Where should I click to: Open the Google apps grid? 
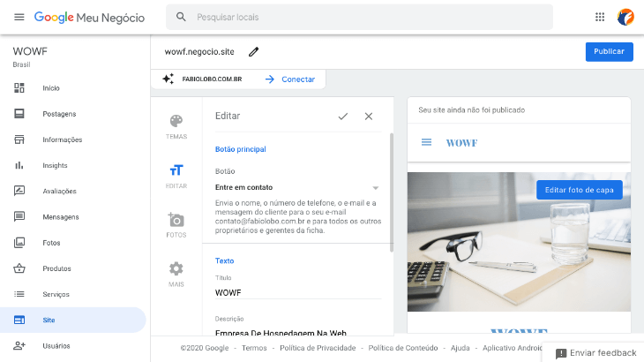(600, 17)
